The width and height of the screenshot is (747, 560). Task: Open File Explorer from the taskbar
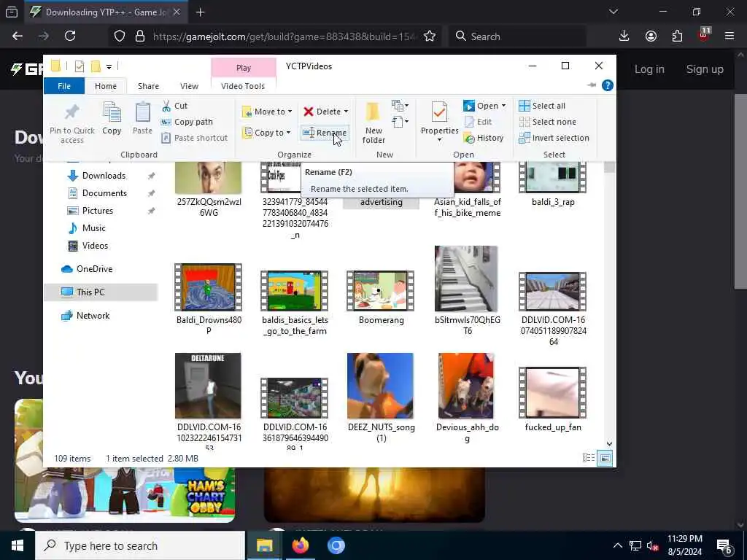(264, 545)
